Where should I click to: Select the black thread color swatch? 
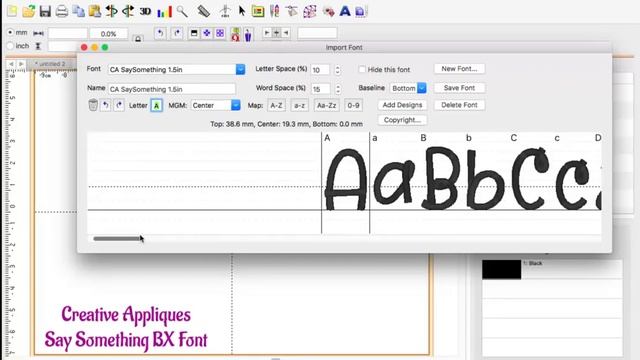[x=501, y=269]
